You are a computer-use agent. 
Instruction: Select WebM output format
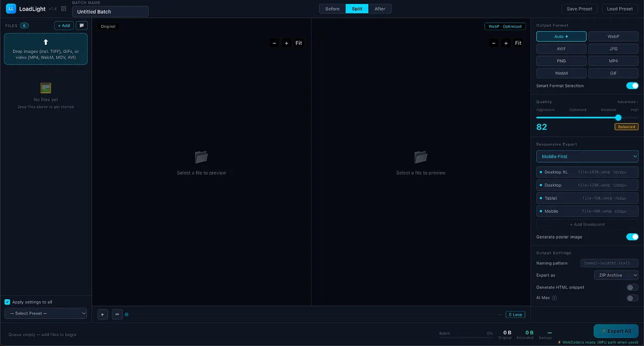(561, 73)
